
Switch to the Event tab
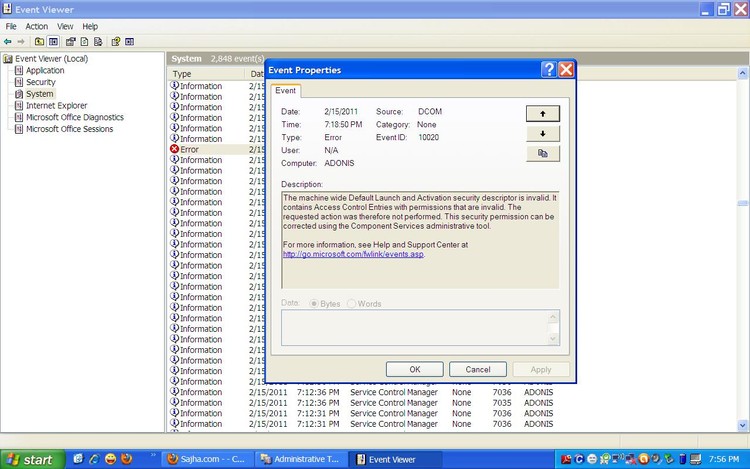285,91
